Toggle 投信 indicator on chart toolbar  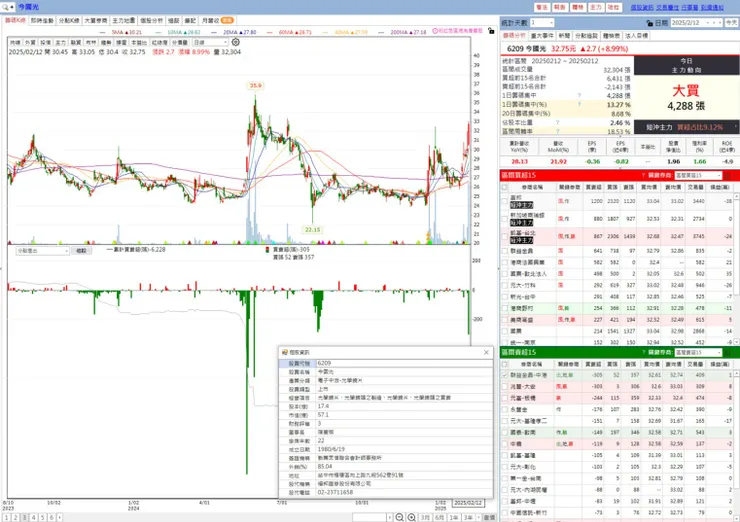[46, 42]
